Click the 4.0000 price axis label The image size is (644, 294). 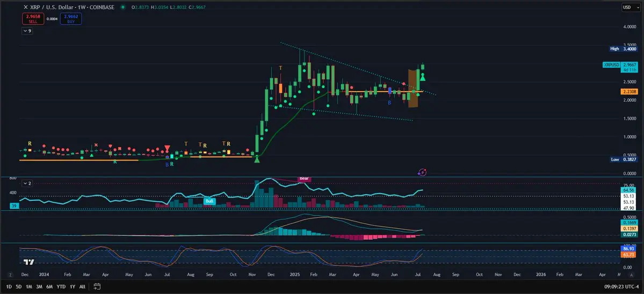tap(629, 27)
